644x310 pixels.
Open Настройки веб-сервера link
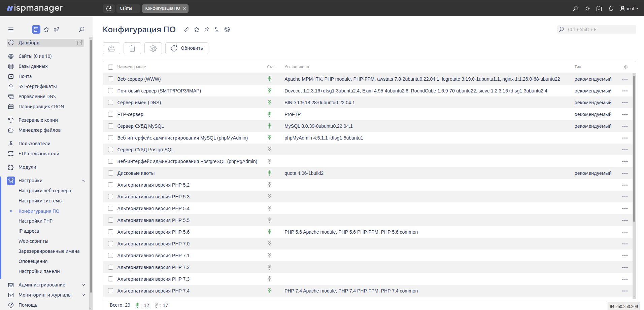45,191
